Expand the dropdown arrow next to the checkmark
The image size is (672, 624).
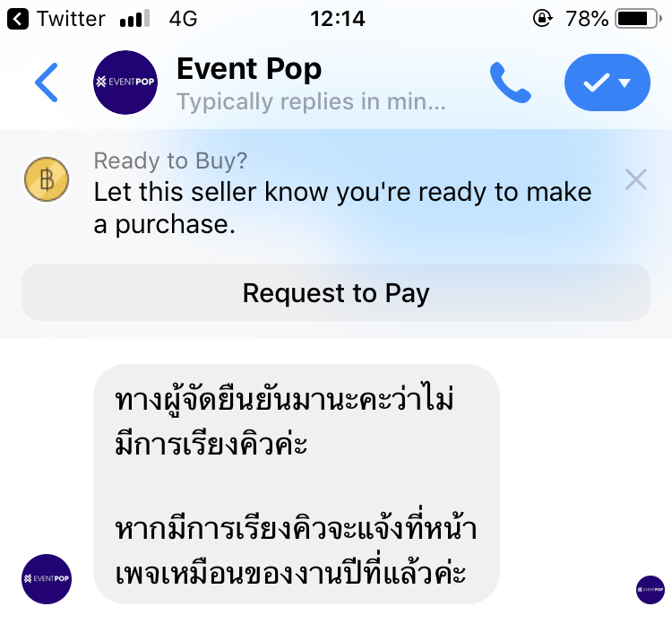pos(625,82)
